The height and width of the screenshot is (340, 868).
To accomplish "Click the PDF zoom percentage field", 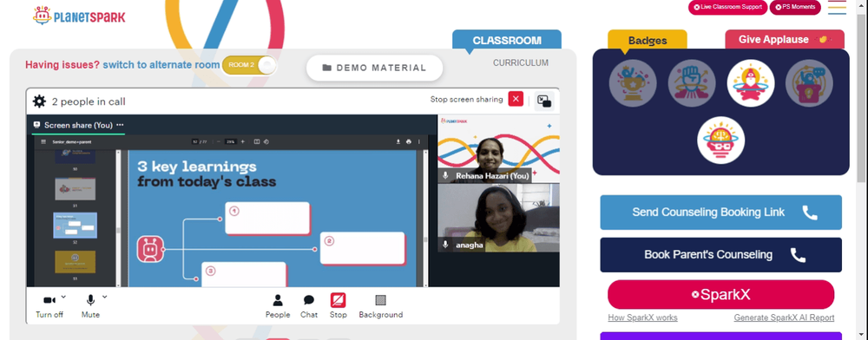I will click(x=230, y=141).
